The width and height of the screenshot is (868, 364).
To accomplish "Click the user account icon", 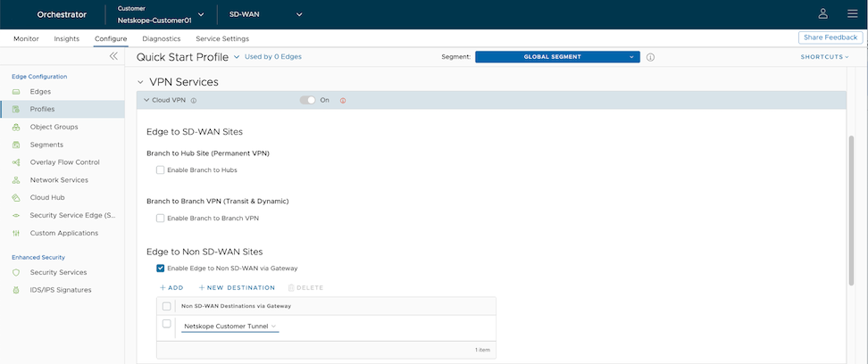I will point(822,13).
